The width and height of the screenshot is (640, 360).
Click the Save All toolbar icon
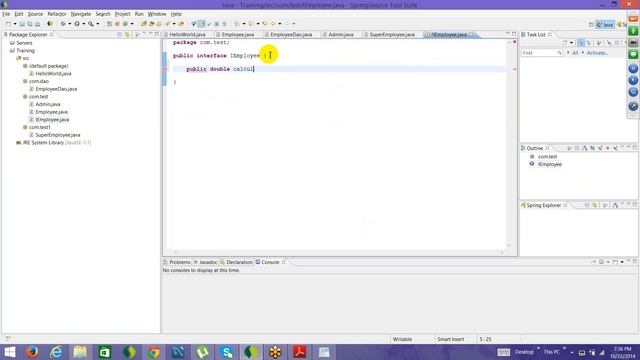click(x=30, y=24)
